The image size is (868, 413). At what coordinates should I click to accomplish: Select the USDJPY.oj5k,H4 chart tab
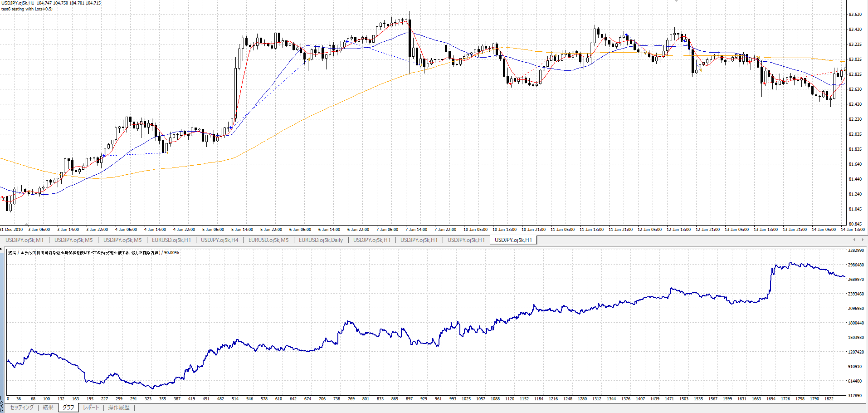point(219,240)
